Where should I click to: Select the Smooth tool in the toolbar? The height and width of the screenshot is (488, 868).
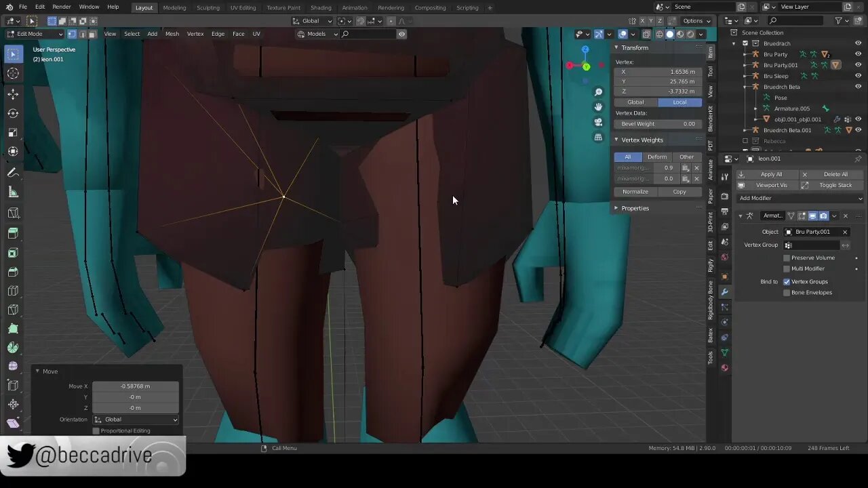[x=13, y=367]
